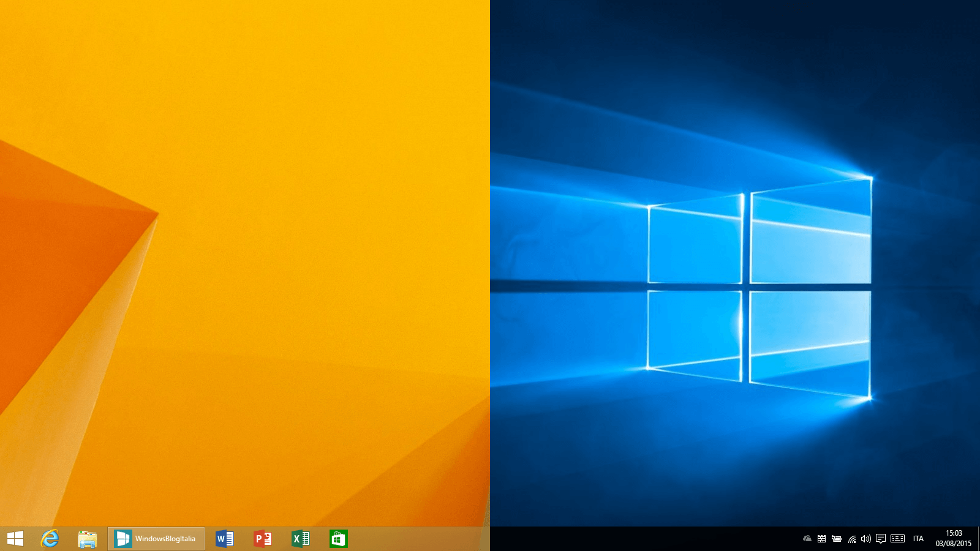The image size is (980, 551).
Task: Open the clock showing 15:03 03/08/2015
Action: click(954, 538)
